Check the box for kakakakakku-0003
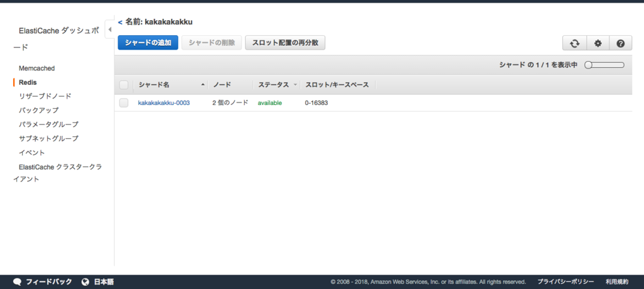 pyautogui.click(x=124, y=103)
